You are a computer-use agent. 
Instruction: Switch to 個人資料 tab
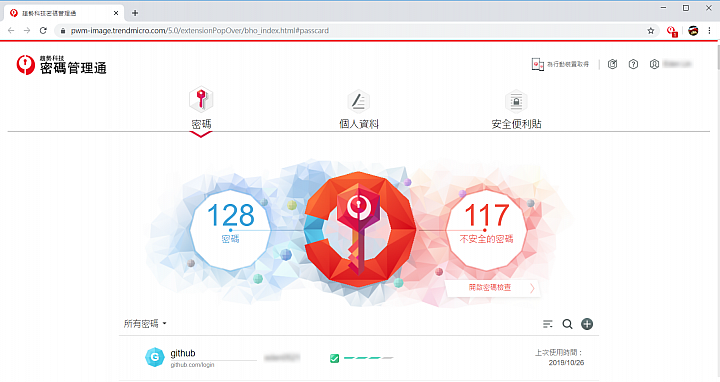tap(359, 124)
